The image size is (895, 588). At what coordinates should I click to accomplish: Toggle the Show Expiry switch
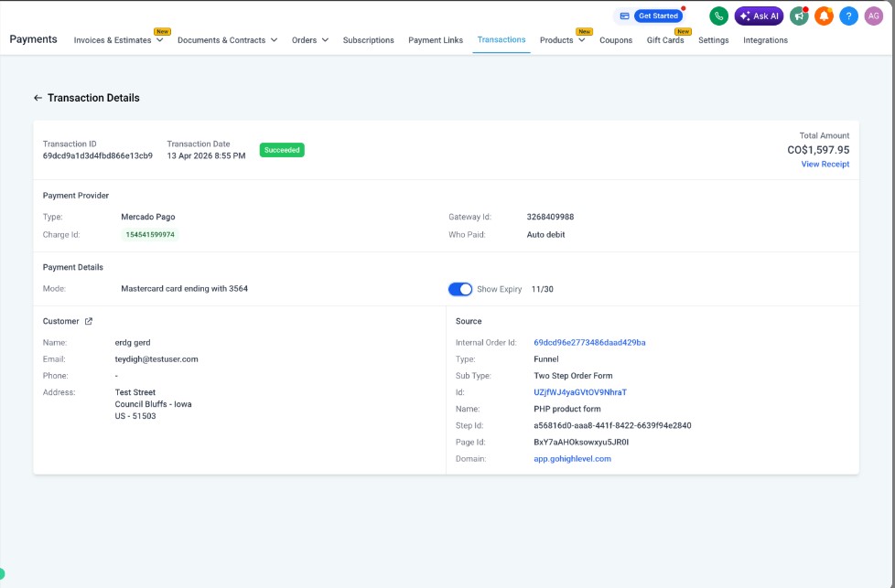click(460, 289)
